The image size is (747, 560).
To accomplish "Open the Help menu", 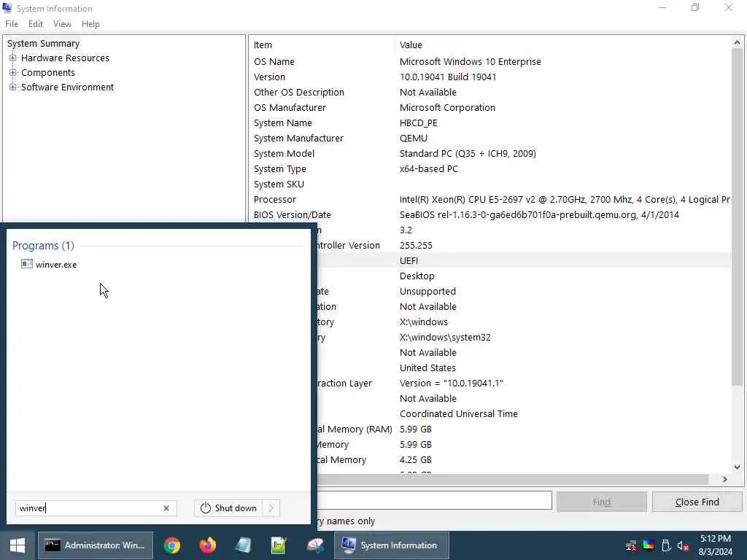I will coord(90,24).
